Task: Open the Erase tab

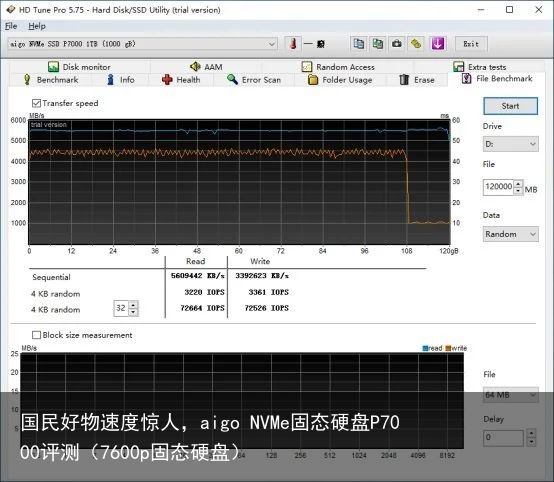Action: (417, 80)
